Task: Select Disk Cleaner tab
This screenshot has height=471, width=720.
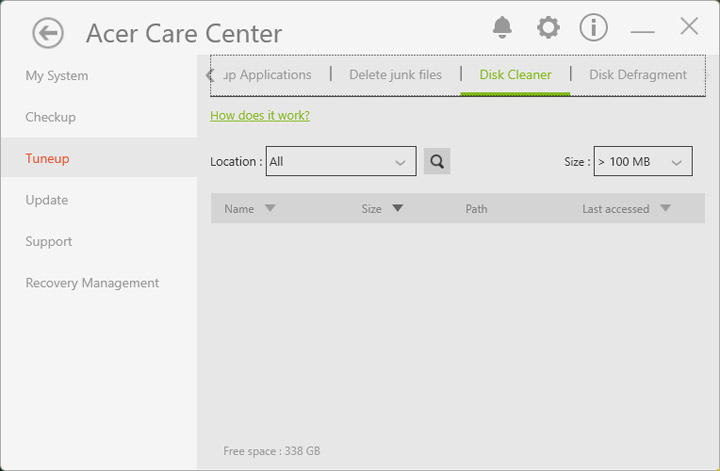Action: (x=515, y=75)
